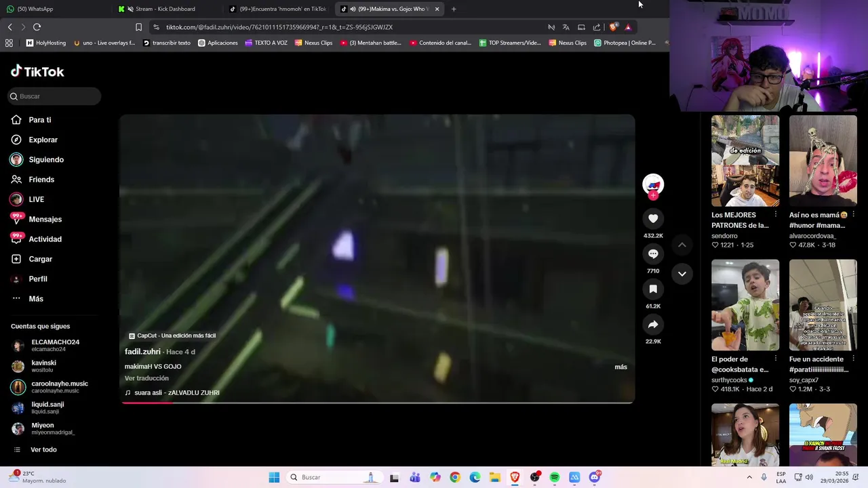
Task: Open the Fue un accidente video thumbnail
Action: click(x=823, y=305)
